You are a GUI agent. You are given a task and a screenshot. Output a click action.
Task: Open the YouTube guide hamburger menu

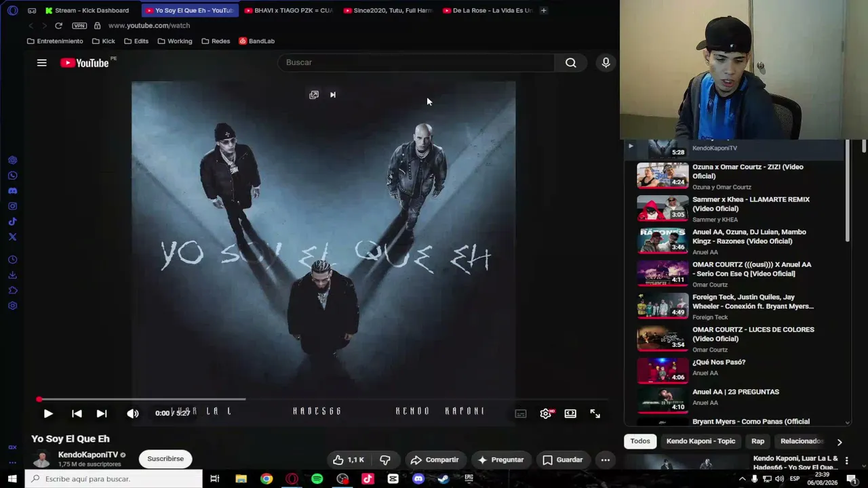[41, 63]
